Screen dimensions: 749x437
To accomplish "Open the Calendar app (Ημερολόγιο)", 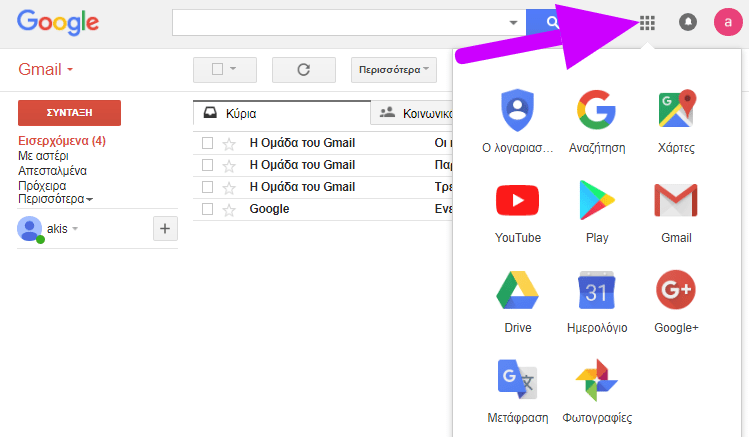I will click(x=597, y=290).
